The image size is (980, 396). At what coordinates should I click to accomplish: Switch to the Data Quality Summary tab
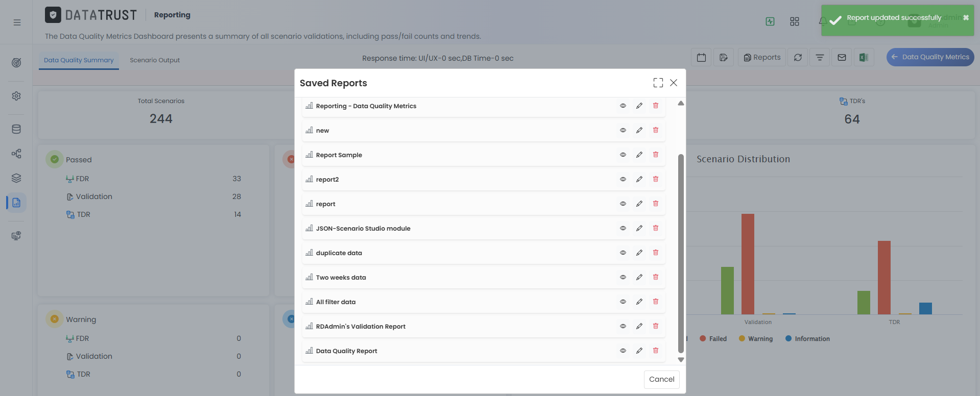[x=79, y=60]
